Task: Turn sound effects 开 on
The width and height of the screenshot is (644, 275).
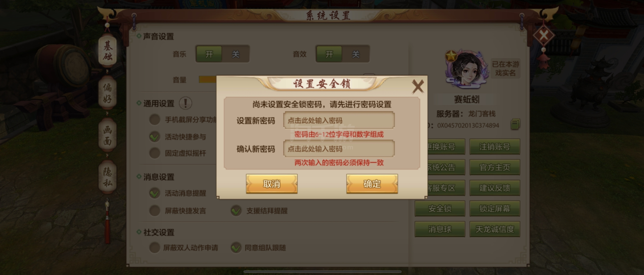Action: 329,54
